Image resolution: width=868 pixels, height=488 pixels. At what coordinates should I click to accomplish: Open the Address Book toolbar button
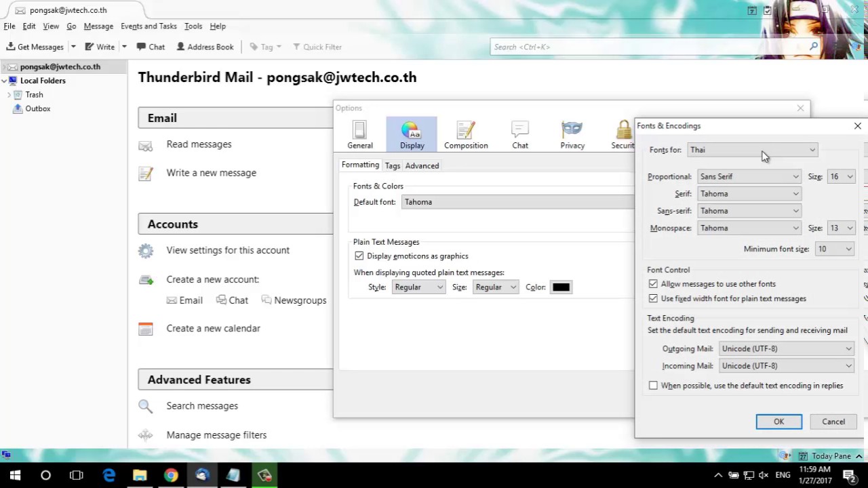coord(205,47)
